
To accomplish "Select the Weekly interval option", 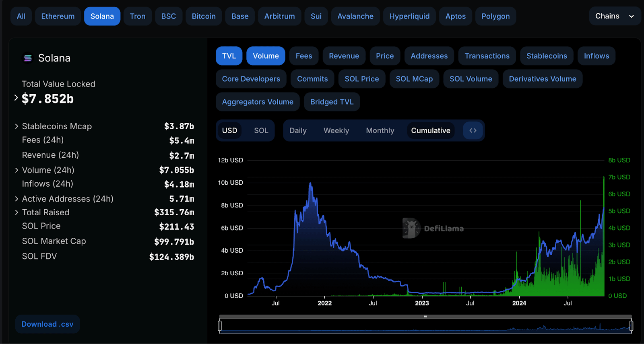I will tap(336, 130).
